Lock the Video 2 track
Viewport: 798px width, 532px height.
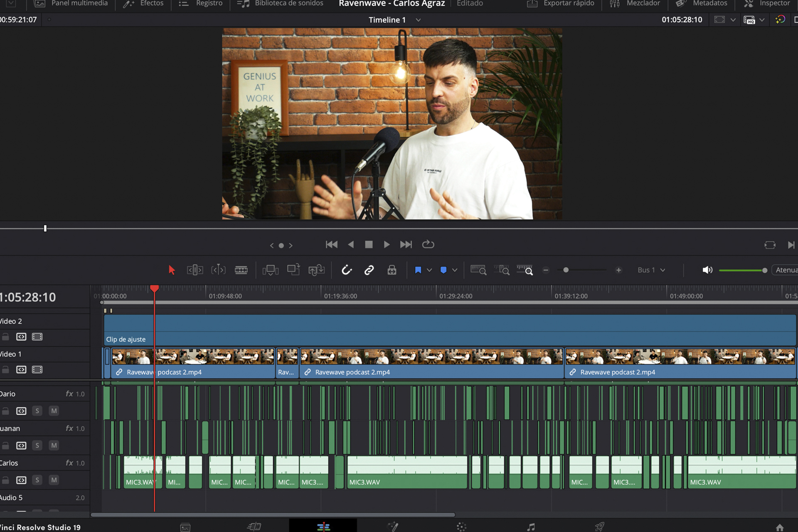(x=5, y=337)
